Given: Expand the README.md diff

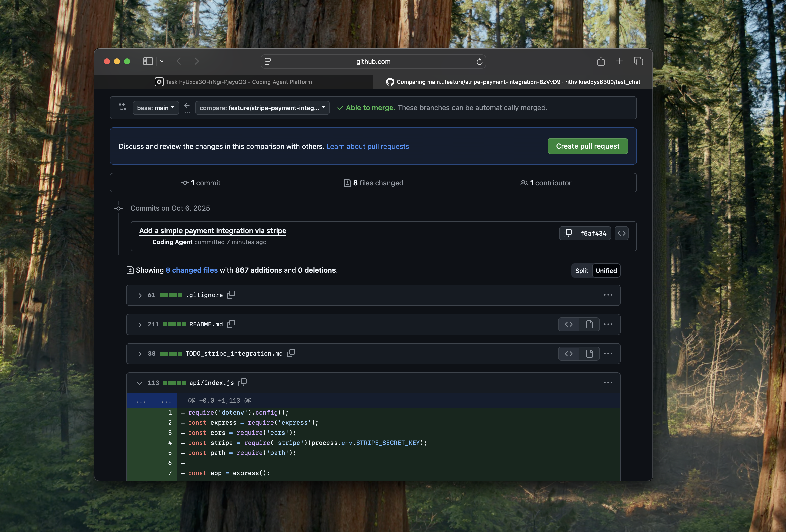Looking at the screenshot, I should [140, 324].
